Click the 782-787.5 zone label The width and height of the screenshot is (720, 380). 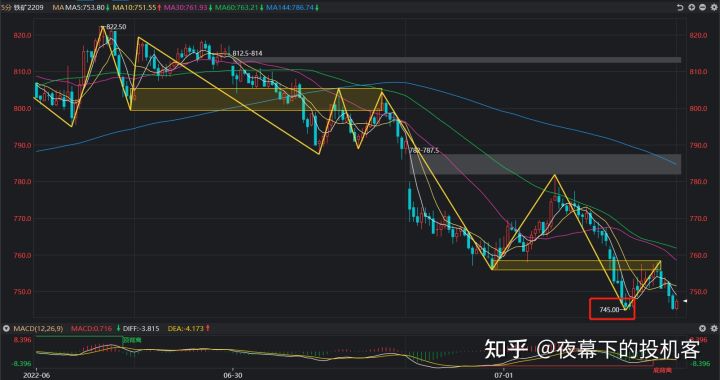424,150
